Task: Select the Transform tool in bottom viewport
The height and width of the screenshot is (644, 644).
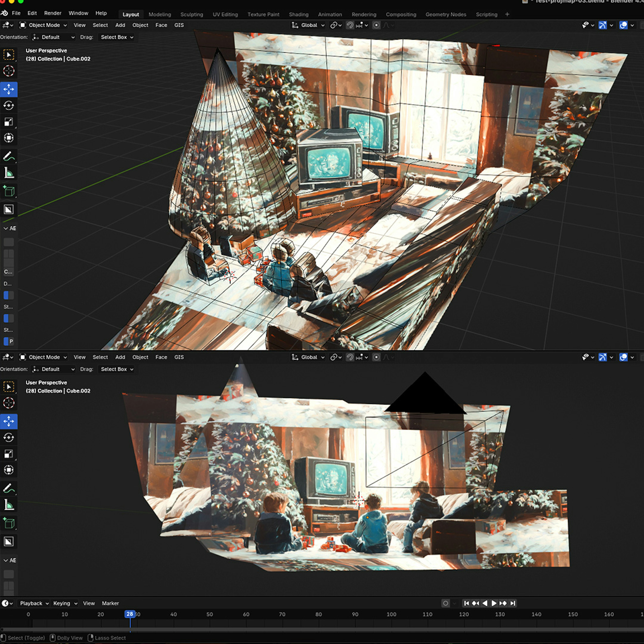Action: [9, 470]
